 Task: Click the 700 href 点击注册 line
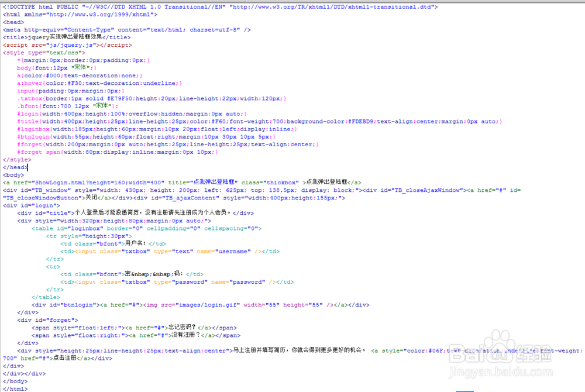[57, 358]
